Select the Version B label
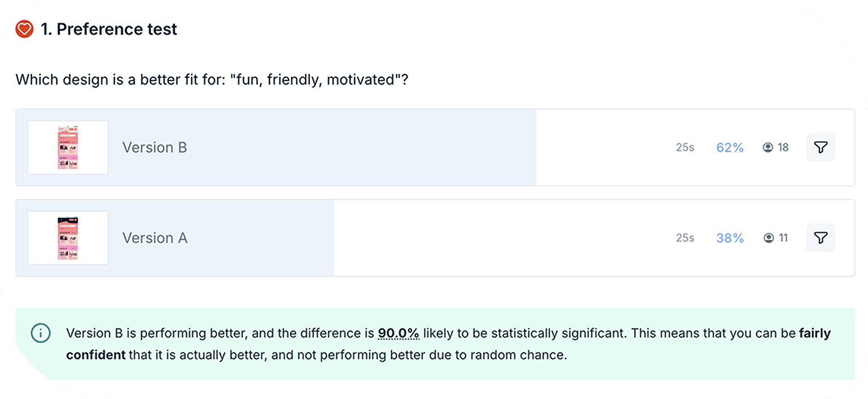The height and width of the screenshot is (399, 868). (154, 148)
